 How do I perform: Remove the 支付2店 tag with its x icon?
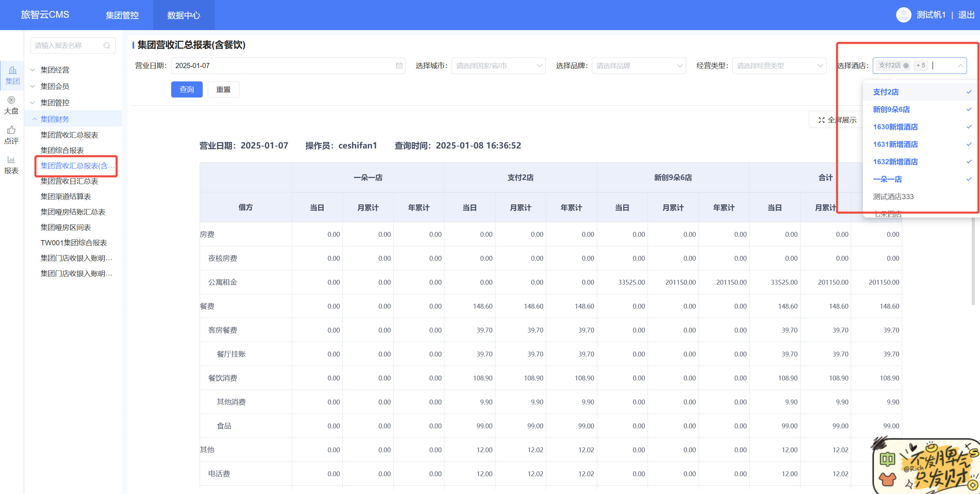click(906, 66)
